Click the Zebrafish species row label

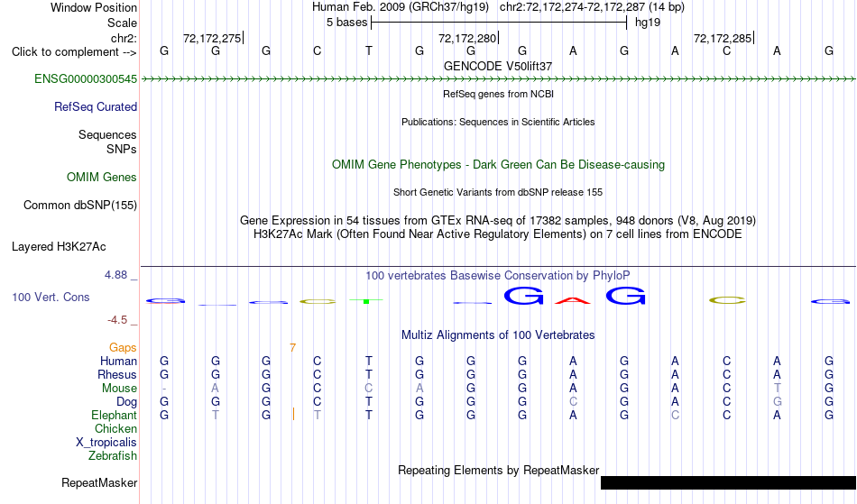click(113, 456)
